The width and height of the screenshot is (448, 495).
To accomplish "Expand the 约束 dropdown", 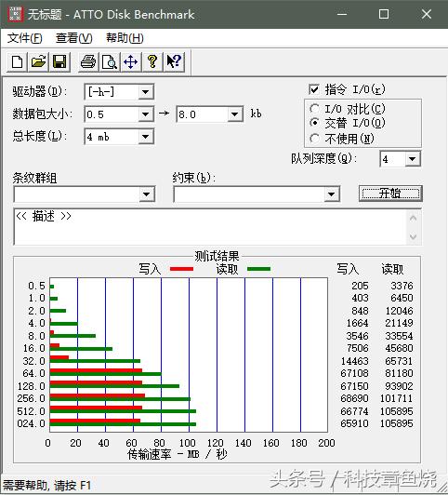I will pyautogui.click(x=331, y=194).
